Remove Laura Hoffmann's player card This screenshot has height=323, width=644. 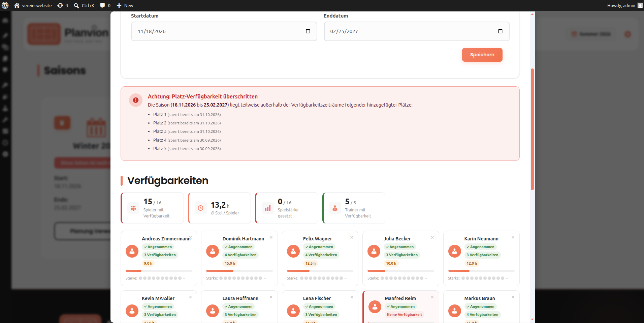click(271, 297)
